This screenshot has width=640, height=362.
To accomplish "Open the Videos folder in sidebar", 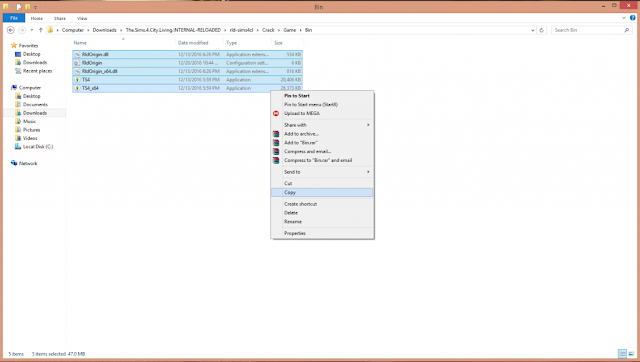I will click(30, 138).
